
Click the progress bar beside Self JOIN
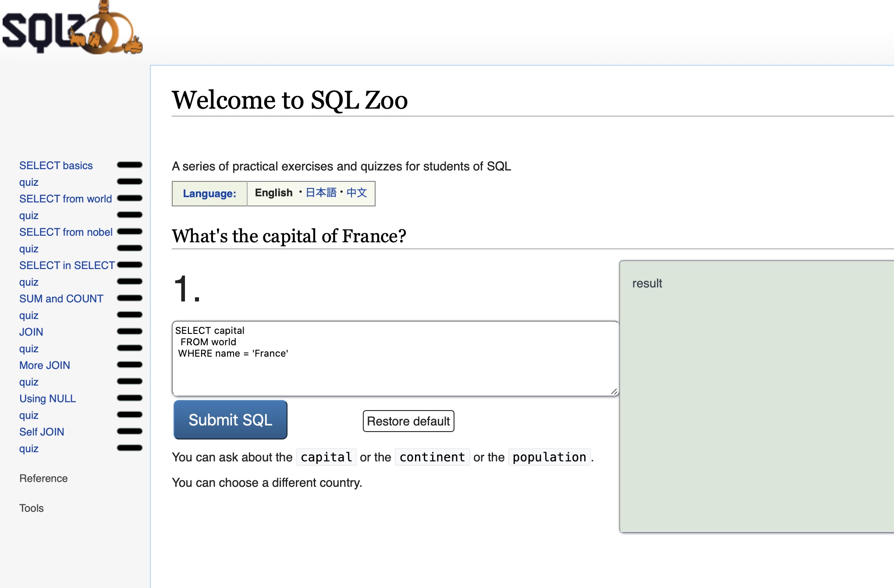(x=129, y=431)
